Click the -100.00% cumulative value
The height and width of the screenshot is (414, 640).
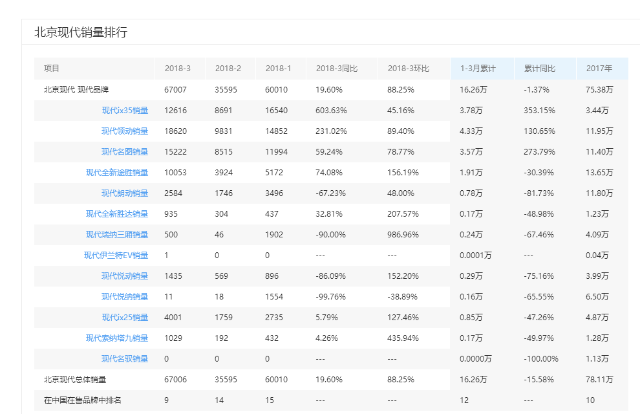coord(541,359)
